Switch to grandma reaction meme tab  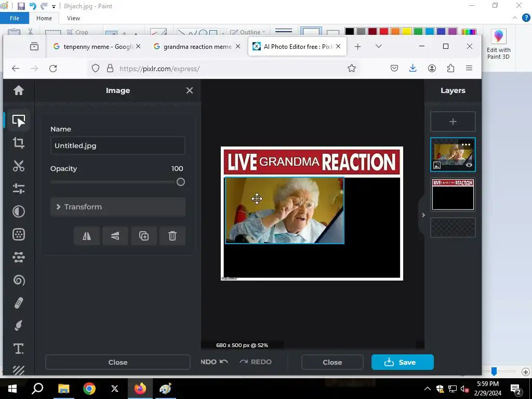(x=197, y=46)
